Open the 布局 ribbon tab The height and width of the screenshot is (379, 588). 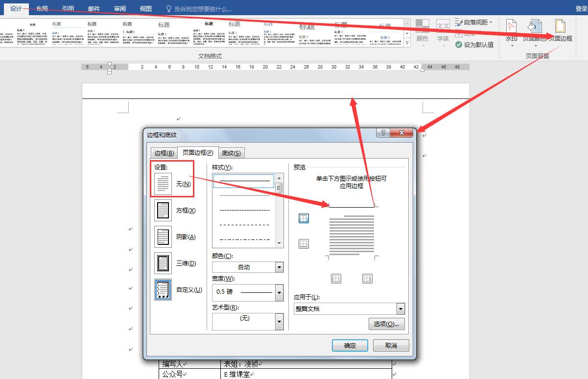click(42, 8)
